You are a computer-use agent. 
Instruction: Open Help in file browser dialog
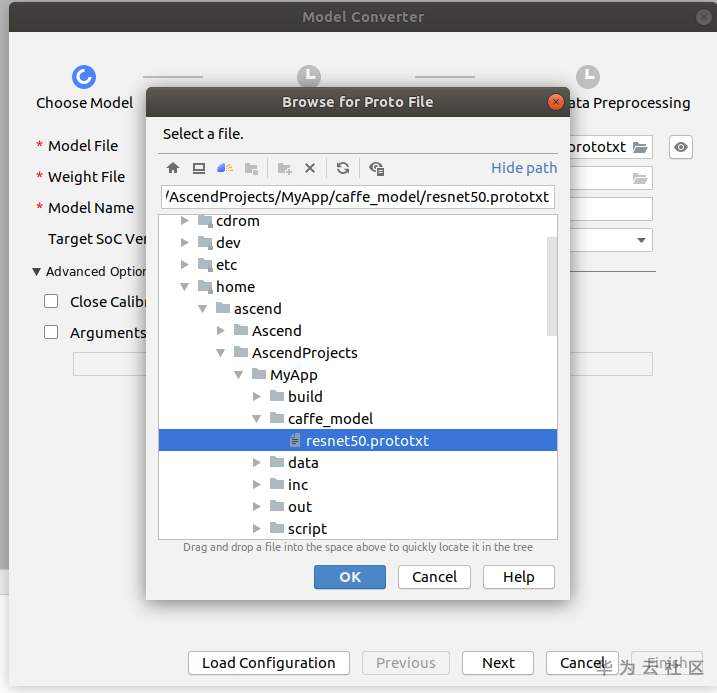point(519,577)
